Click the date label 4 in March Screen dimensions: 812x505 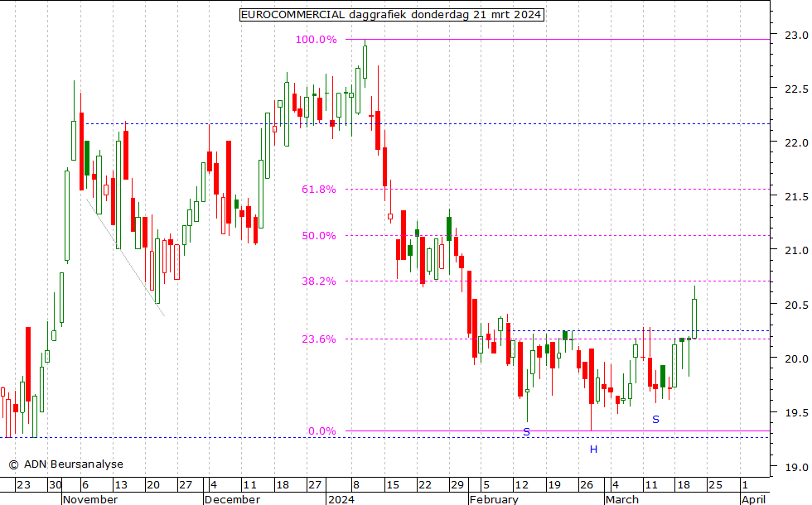pyautogui.click(x=615, y=485)
